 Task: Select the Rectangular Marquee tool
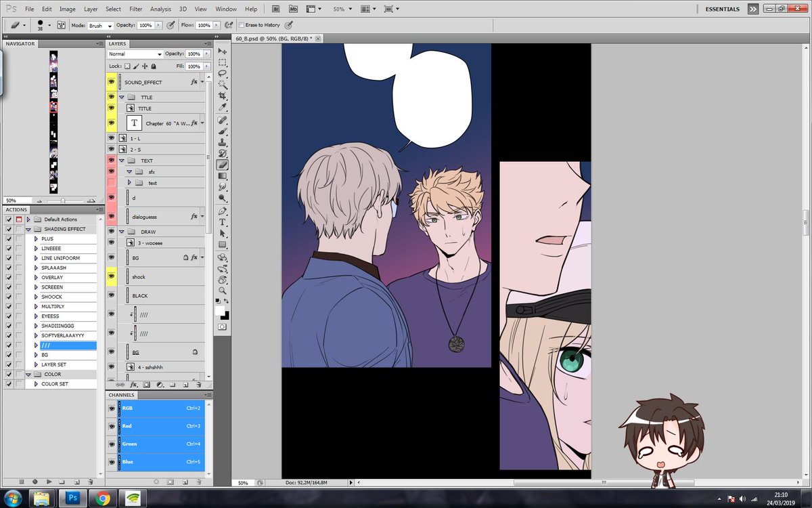click(x=222, y=62)
